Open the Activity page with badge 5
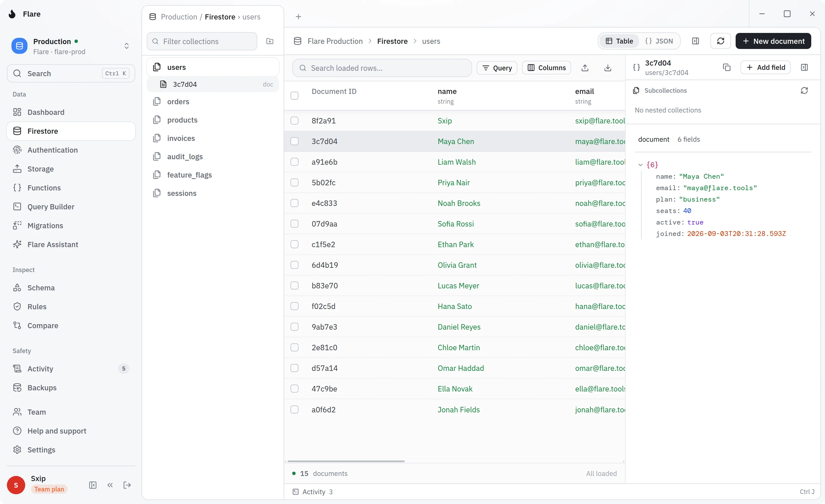This screenshot has height=504, width=825. tap(71, 369)
